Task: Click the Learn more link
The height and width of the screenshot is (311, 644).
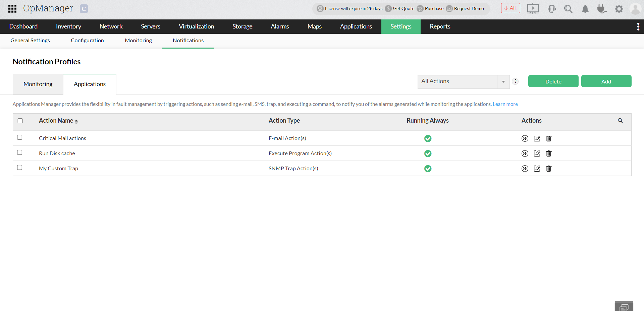Action: [x=505, y=104]
